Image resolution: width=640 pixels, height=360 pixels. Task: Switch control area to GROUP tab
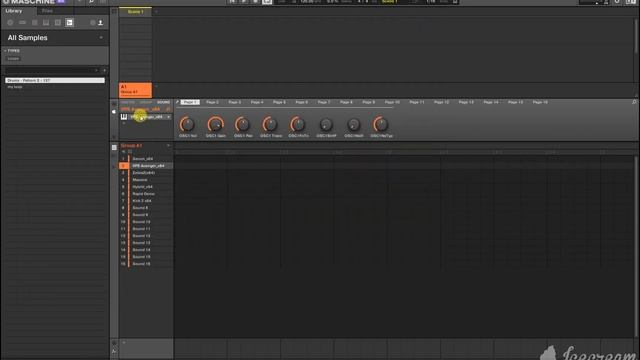[x=146, y=102]
